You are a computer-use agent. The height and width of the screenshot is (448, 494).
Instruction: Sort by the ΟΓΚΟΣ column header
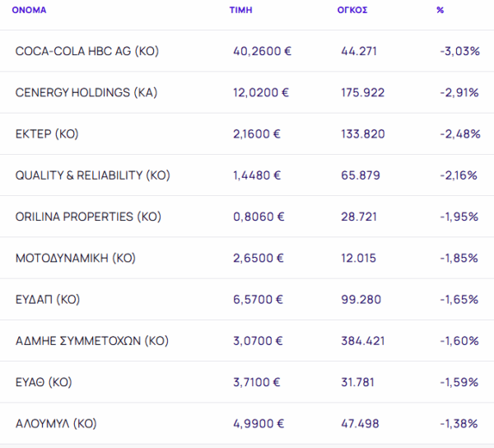(352, 10)
